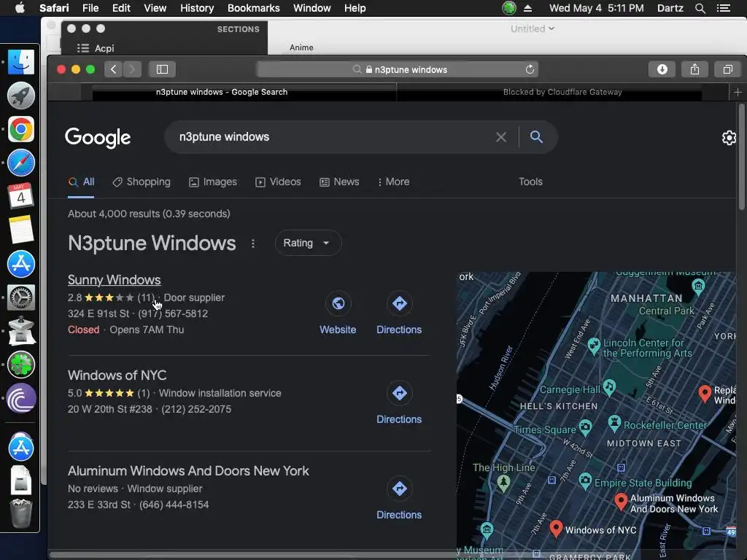The height and width of the screenshot is (560, 747).
Task: Reload the page with refresh icon
Action: point(530,69)
